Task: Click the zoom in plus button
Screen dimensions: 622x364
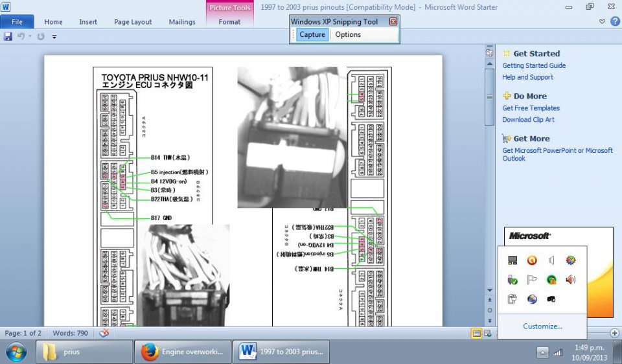Action: pos(615,333)
